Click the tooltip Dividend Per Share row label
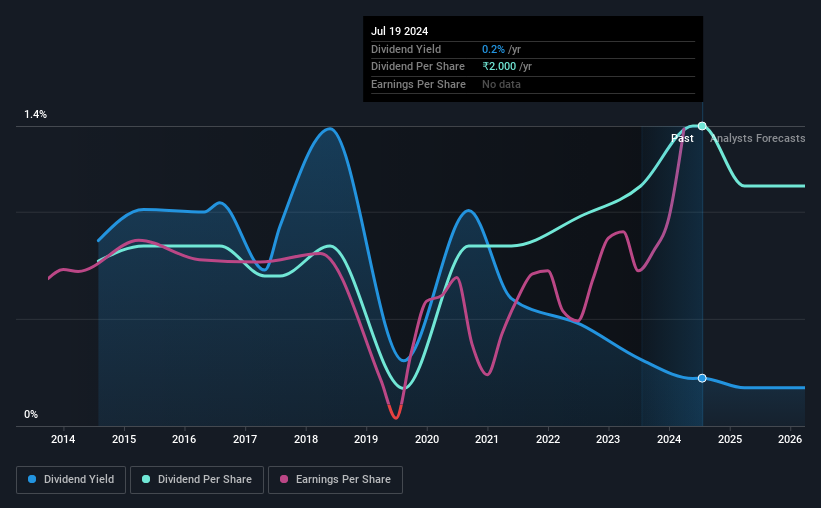 (418, 67)
